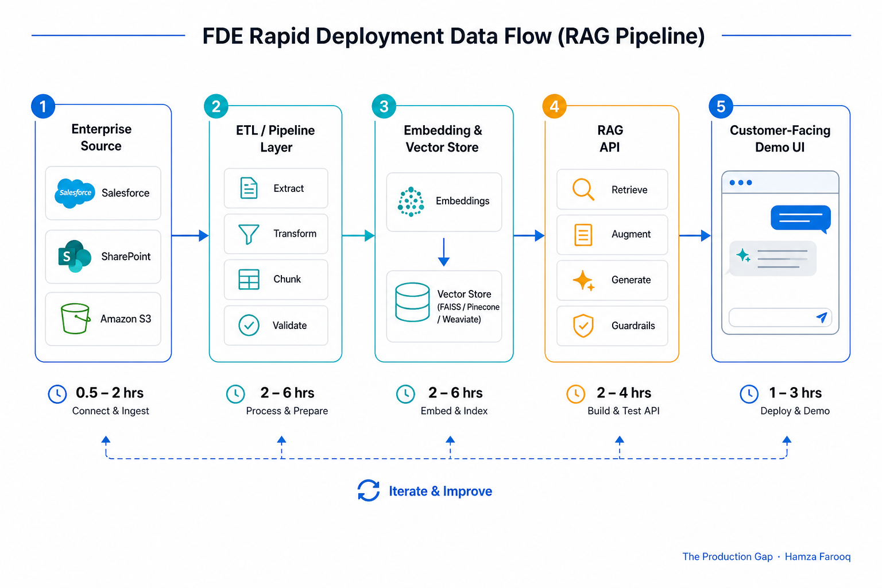Click the Iterate & Improve label
The image size is (882, 588).
[440, 492]
